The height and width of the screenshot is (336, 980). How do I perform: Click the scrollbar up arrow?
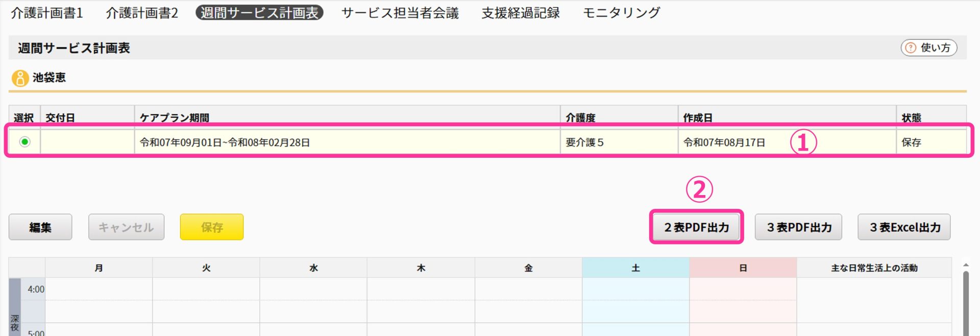965,265
